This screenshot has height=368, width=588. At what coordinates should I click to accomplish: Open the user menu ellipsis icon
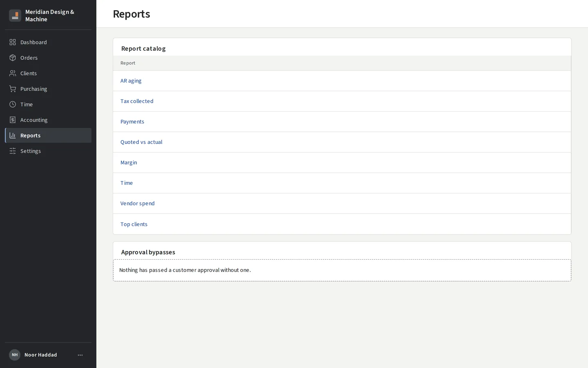(80, 355)
